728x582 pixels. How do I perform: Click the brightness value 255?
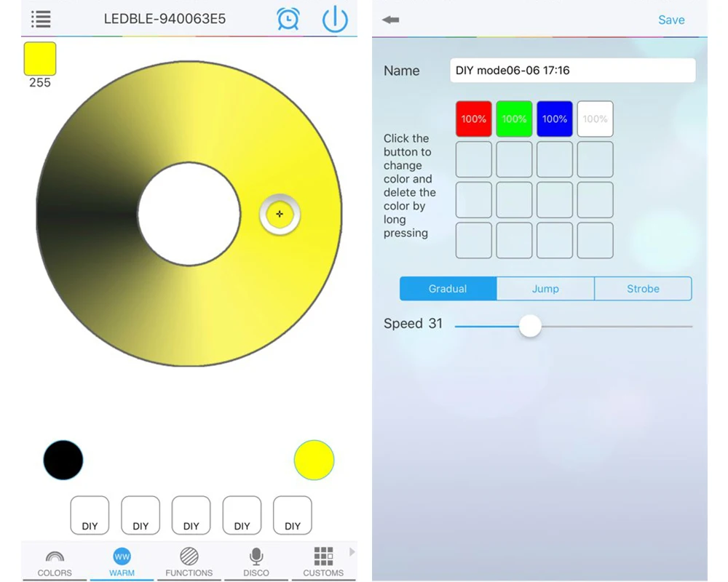click(40, 83)
